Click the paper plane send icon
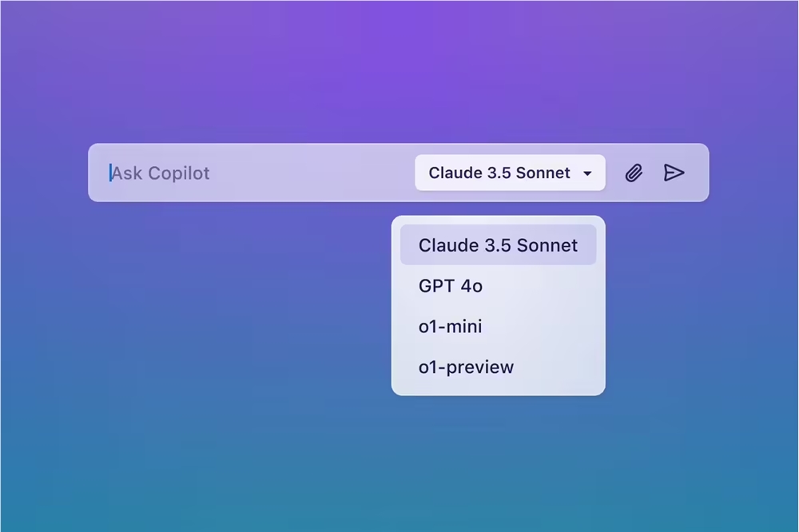Screen dimensions: 799x532 (674, 173)
